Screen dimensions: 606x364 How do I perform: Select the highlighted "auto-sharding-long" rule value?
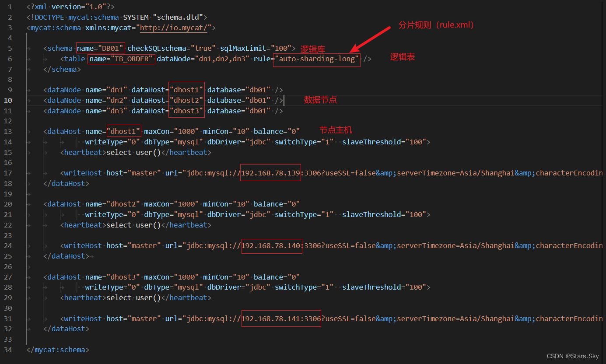(x=316, y=59)
